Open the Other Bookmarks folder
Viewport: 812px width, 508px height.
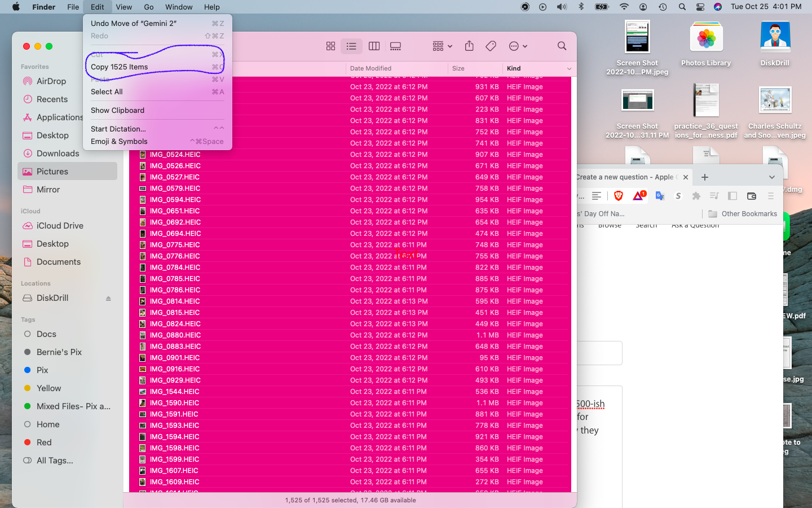[x=743, y=214]
